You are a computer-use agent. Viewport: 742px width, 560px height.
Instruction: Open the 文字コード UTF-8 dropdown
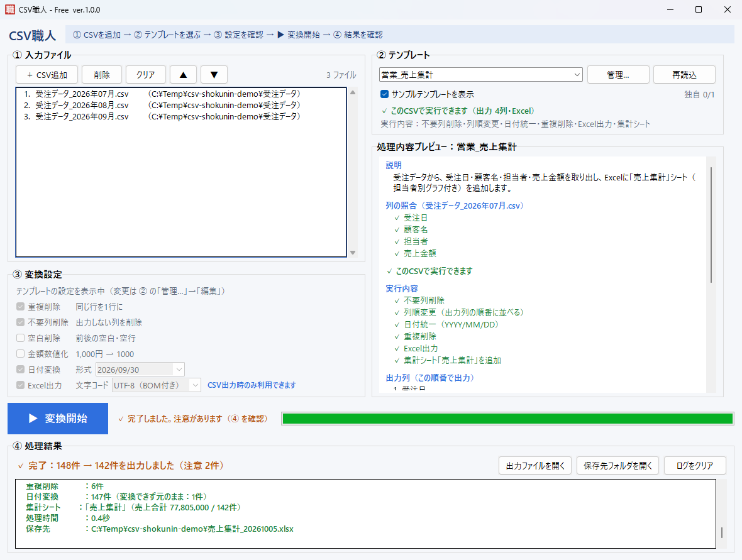(x=157, y=385)
